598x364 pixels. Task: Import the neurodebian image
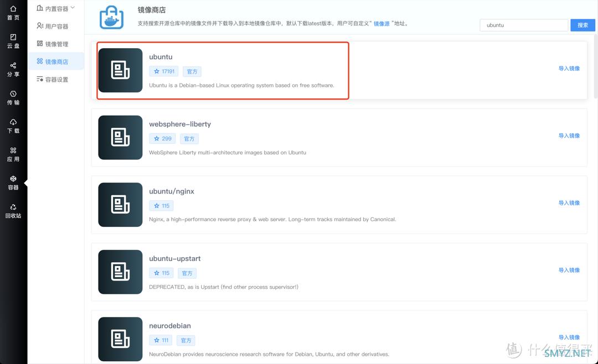point(569,337)
